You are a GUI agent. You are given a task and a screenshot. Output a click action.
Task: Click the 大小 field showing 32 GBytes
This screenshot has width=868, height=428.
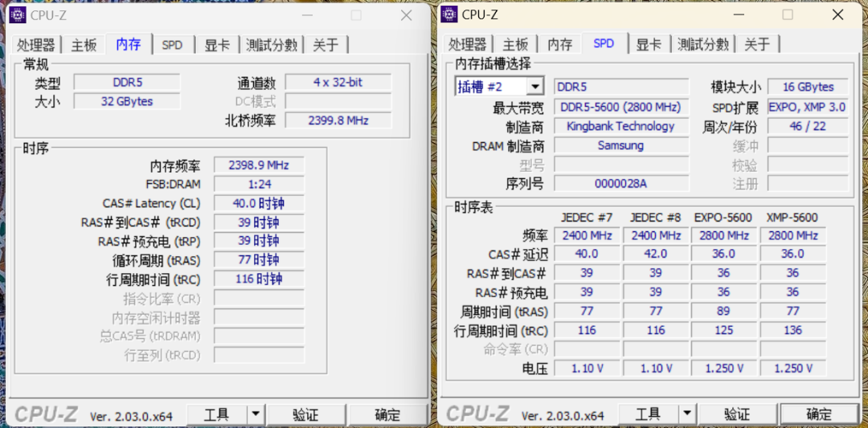coord(127,101)
